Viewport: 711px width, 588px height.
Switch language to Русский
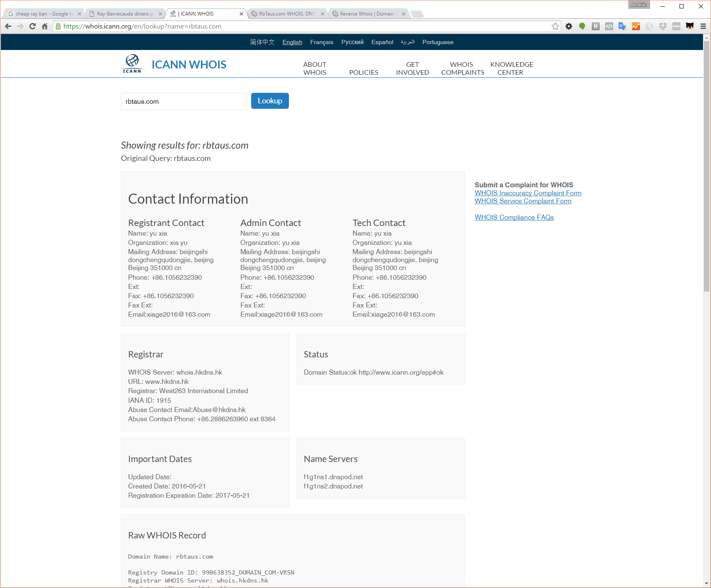[x=352, y=42]
